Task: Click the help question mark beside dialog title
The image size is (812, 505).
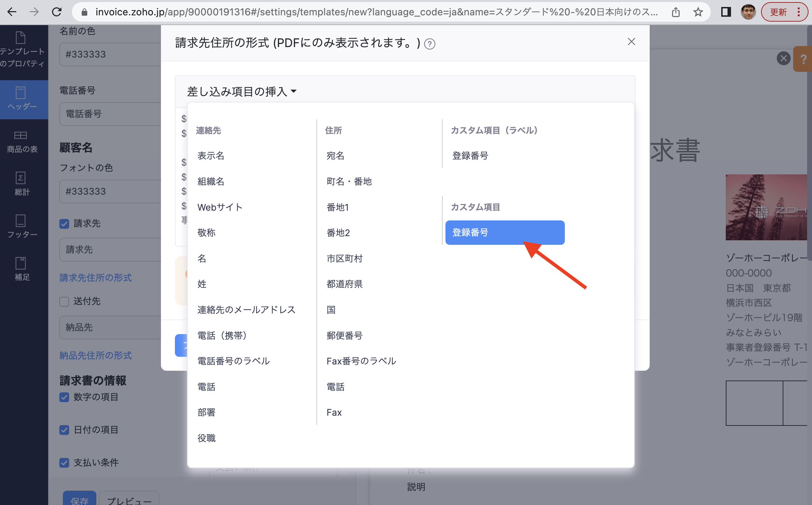Action: [x=429, y=44]
